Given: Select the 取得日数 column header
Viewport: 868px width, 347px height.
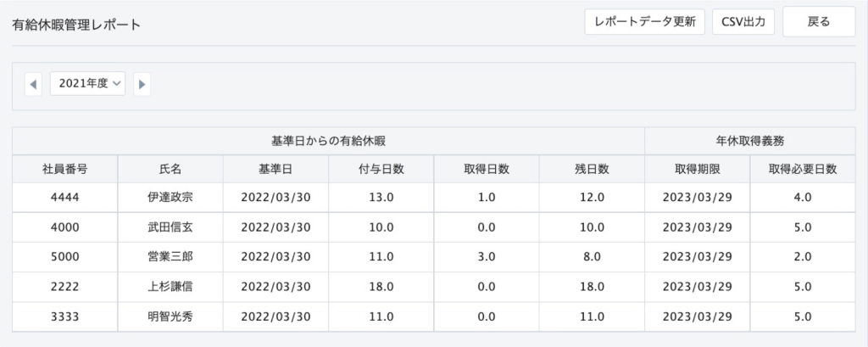Looking at the screenshot, I should coord(487,170).
